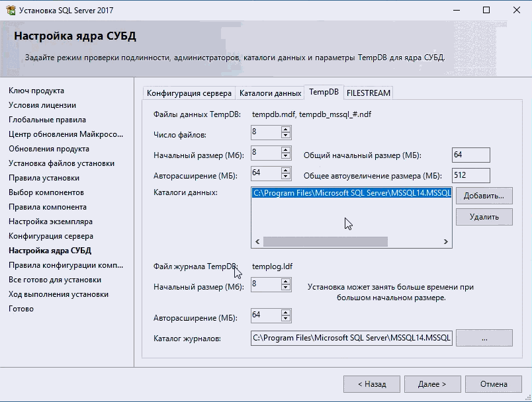532x402 pixels.
Task: Click Добавить... button
Action: click(484, 196)
